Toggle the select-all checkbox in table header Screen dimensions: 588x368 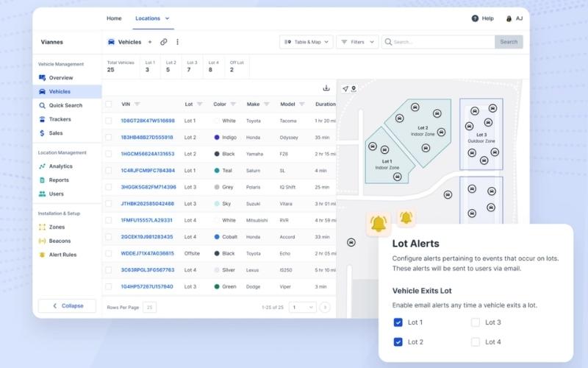tap(108, 104)
